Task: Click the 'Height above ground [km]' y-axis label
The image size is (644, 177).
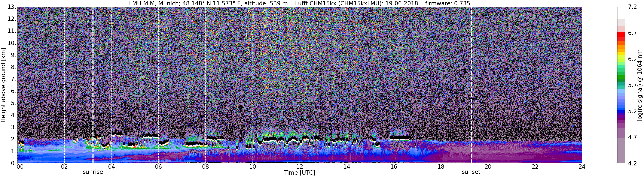Action: coord(3,85)
